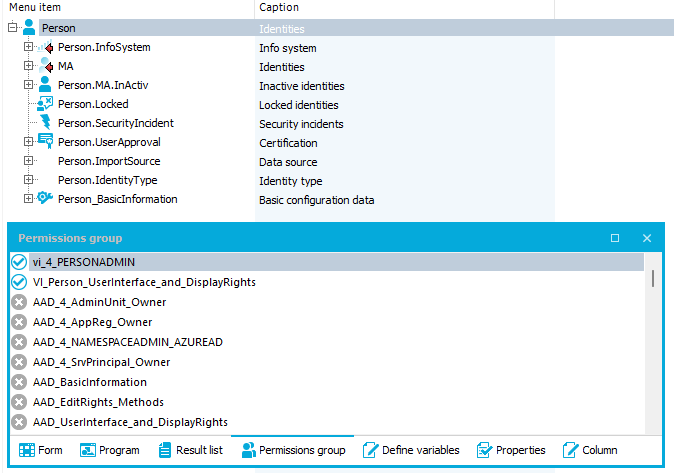
Task: Enable AAD_4_NAMESPACEADMIN_AZUREAD permission
Action: pyautogui.click(x=19, y=342)
